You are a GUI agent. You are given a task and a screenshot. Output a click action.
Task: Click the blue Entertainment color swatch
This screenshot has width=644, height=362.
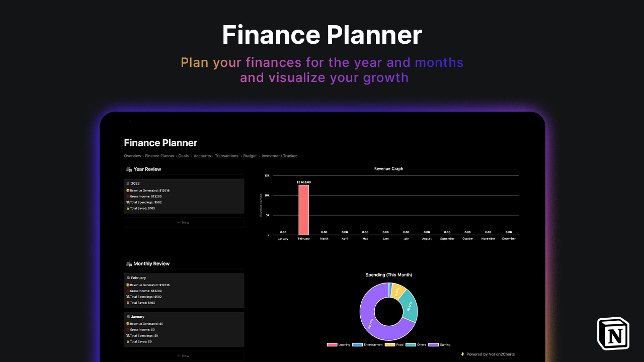pyautogui.click(x=357, y=345)
